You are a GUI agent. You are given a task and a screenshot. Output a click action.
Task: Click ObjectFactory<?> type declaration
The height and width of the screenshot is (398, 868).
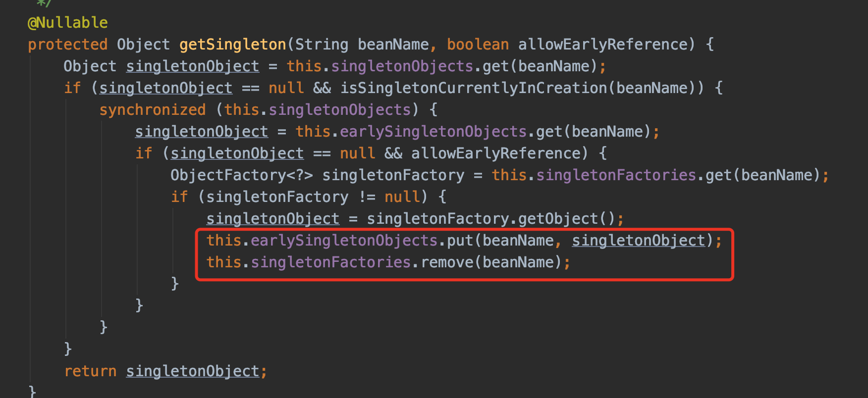(242, 175)
